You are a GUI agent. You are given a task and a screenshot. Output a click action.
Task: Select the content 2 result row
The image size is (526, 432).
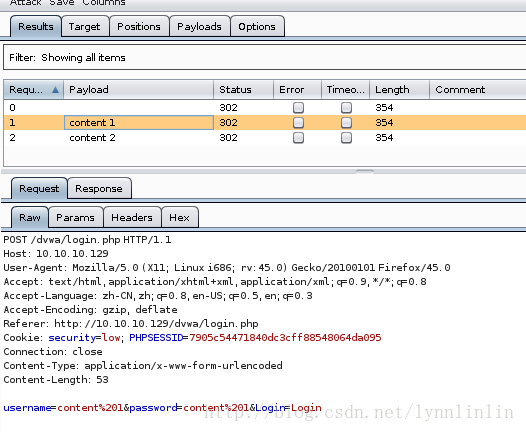pyautogui.click(x=265, y=138)
